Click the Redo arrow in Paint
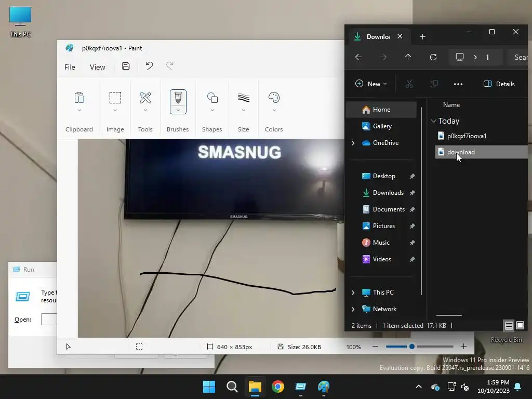Image resolution: width=532 pixels, height=399 pixels. pos(170,66)
